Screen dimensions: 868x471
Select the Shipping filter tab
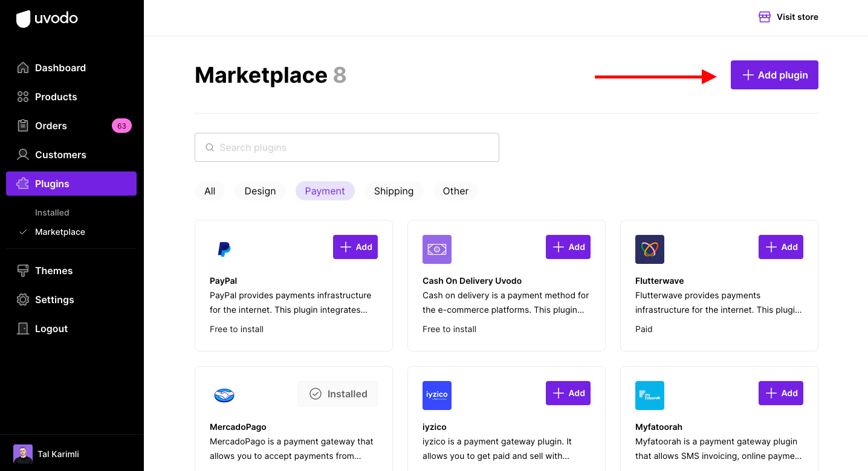pos(394,191)
